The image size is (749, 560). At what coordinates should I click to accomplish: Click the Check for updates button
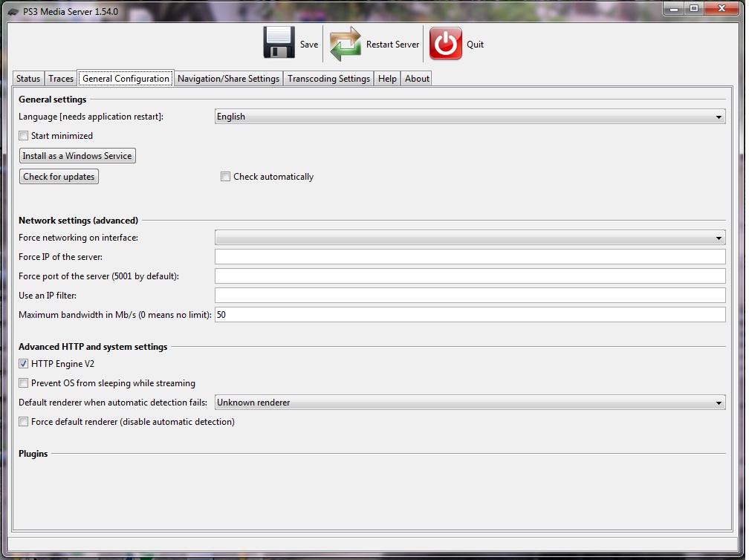[x=59, y=177]
